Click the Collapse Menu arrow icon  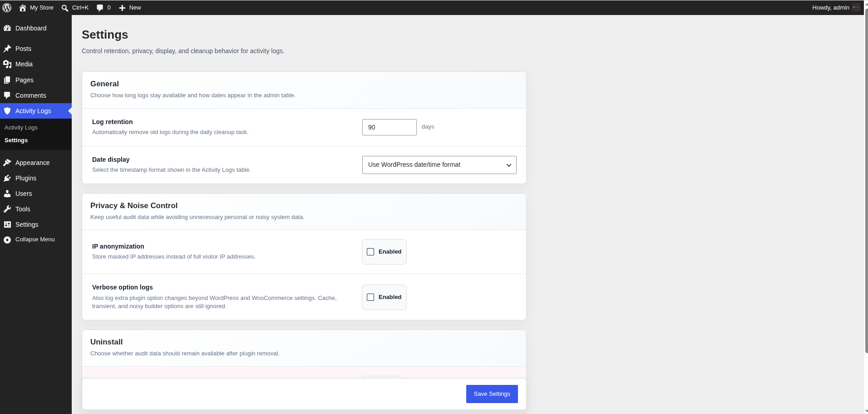[x=7, y=239]
